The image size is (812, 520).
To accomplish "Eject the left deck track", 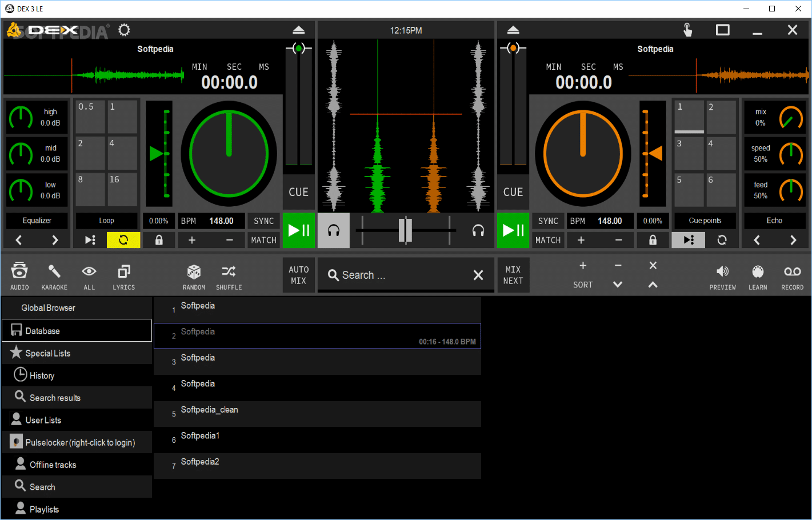I will (x=298, y=30).
